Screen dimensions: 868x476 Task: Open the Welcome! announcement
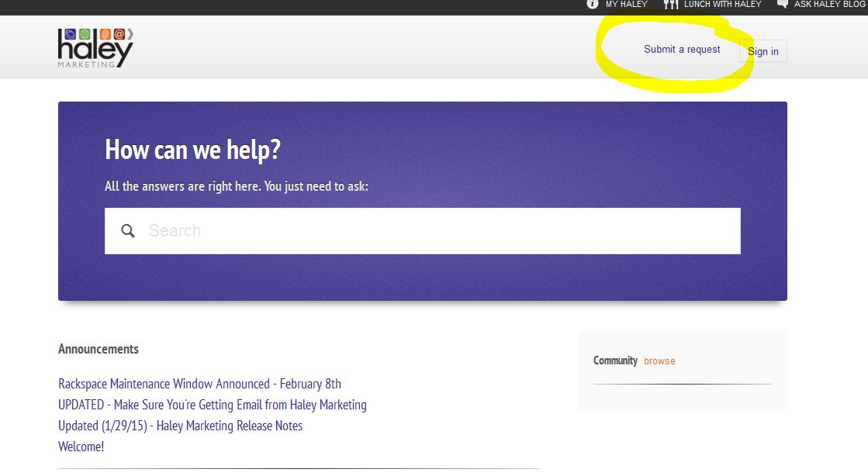(x=81, y=447)
